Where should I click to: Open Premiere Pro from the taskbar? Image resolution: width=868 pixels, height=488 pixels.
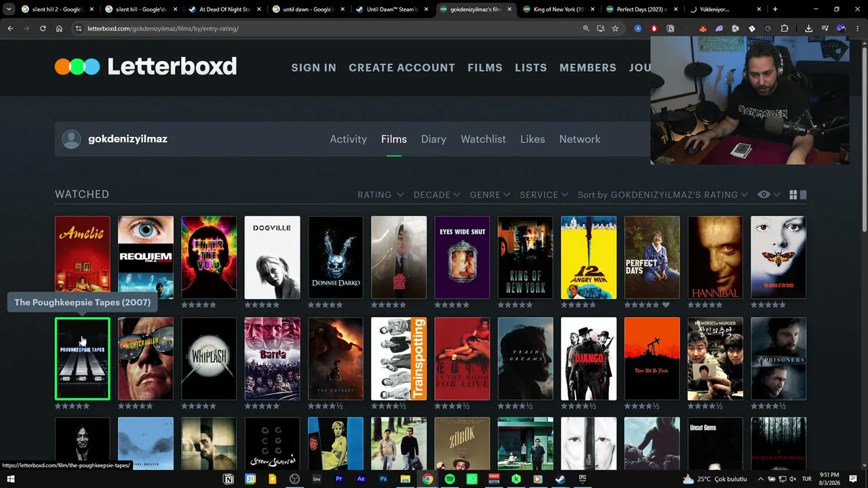pyautogui.click(x=339, y=479)
